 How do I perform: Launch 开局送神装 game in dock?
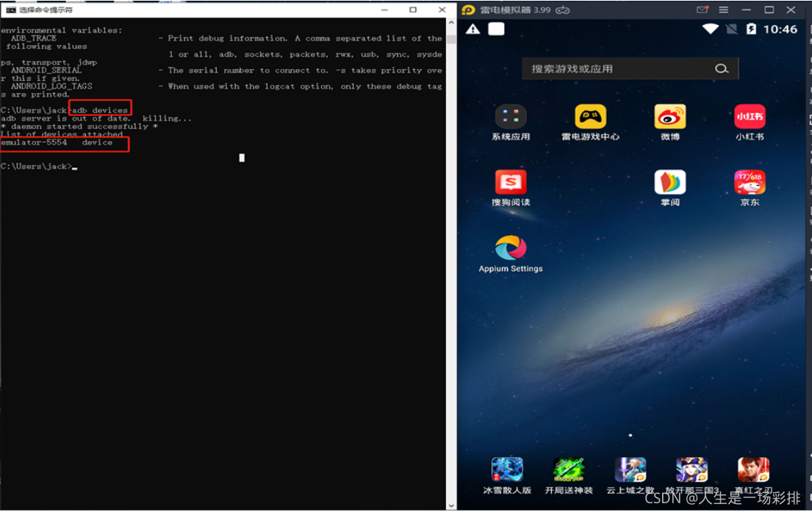569,470
